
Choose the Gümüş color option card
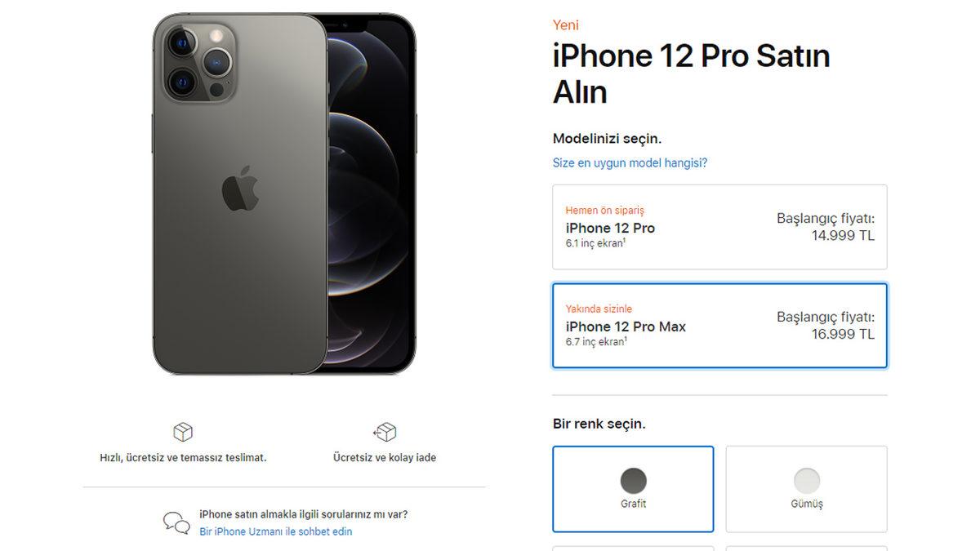click(x=806, y=488)
